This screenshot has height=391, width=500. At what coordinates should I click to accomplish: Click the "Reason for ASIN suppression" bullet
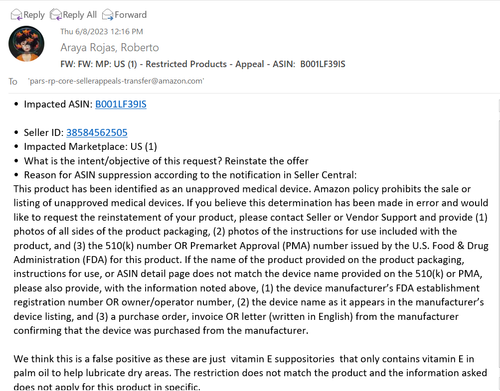tap(190, 175)
